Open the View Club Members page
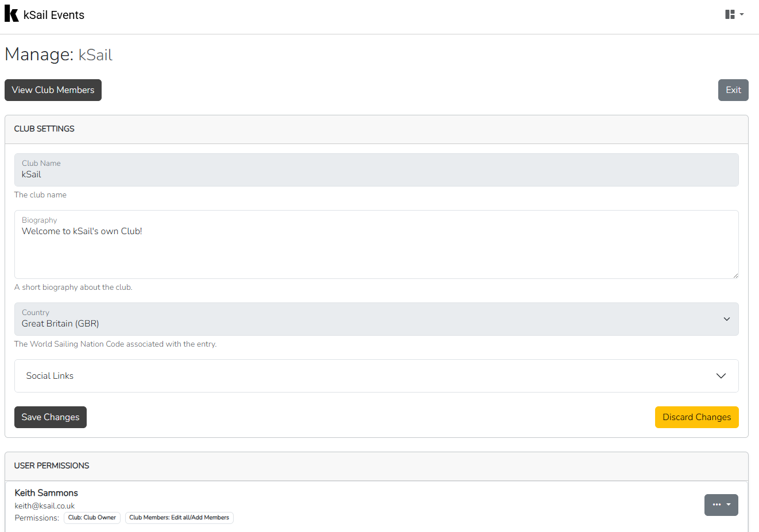Screen dimensions: 759x532 coord(53,90)
